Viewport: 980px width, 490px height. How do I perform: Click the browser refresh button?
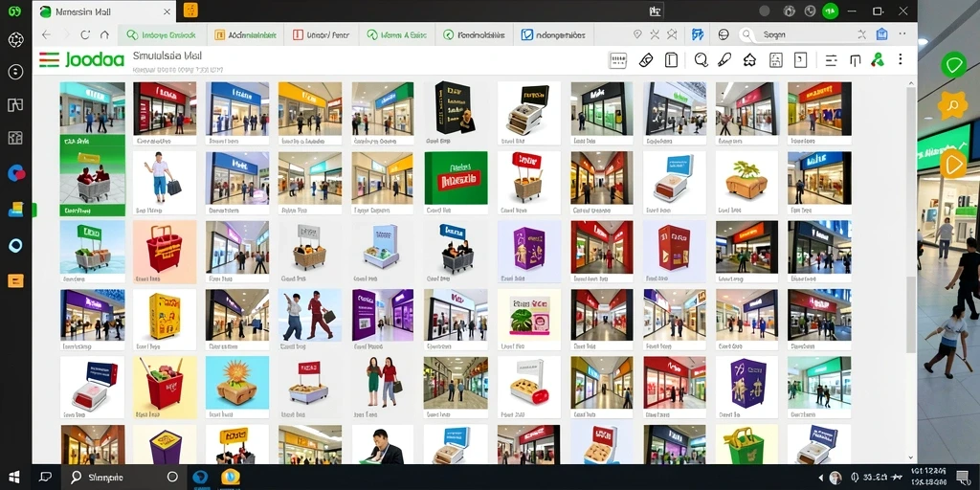tap(85, 35)
